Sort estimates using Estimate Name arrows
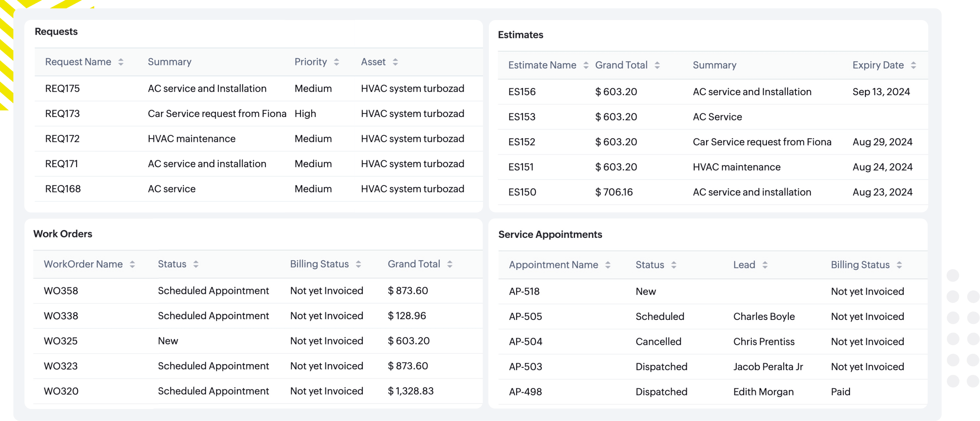The width and height of the screenshot is (980, 421). click(586, 65)
